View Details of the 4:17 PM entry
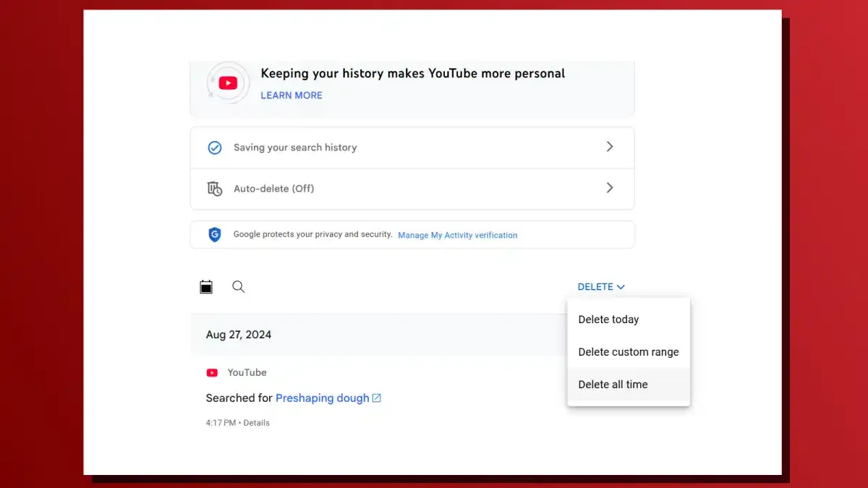The height and width of the screenshot is (488, 868). click(x=256, y=423)
